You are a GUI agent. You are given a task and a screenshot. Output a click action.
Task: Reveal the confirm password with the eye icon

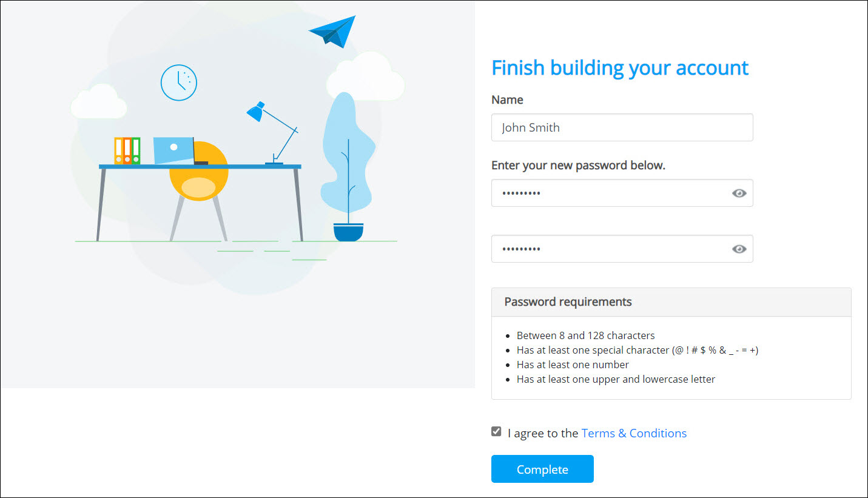(739, 249)
